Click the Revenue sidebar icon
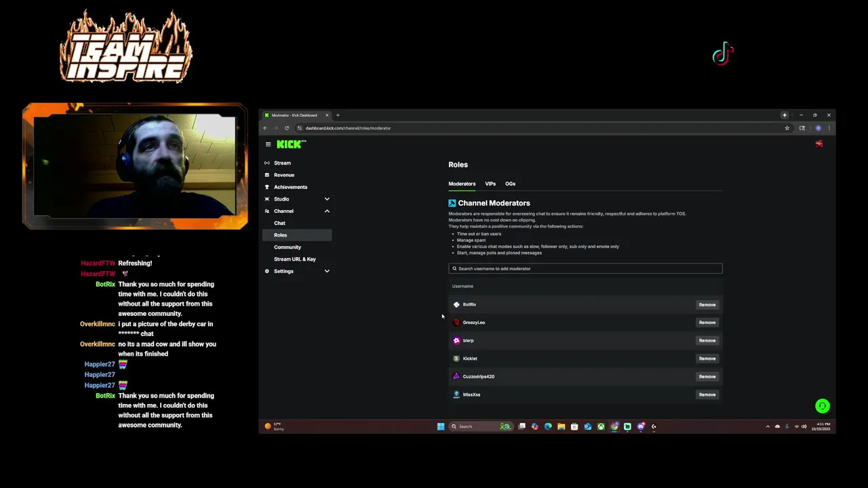The height and width of the screenshot is (488, 868). pyautogui.click(x=267, y=175)
